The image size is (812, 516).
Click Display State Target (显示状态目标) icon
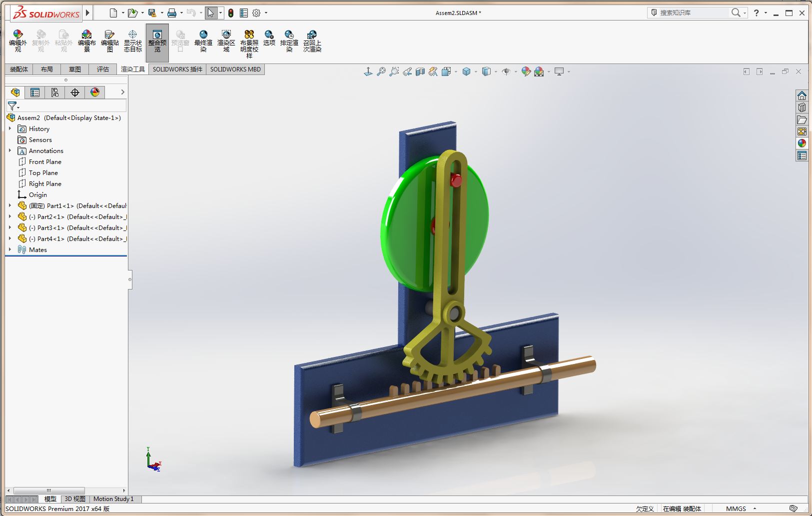point(132,40)
